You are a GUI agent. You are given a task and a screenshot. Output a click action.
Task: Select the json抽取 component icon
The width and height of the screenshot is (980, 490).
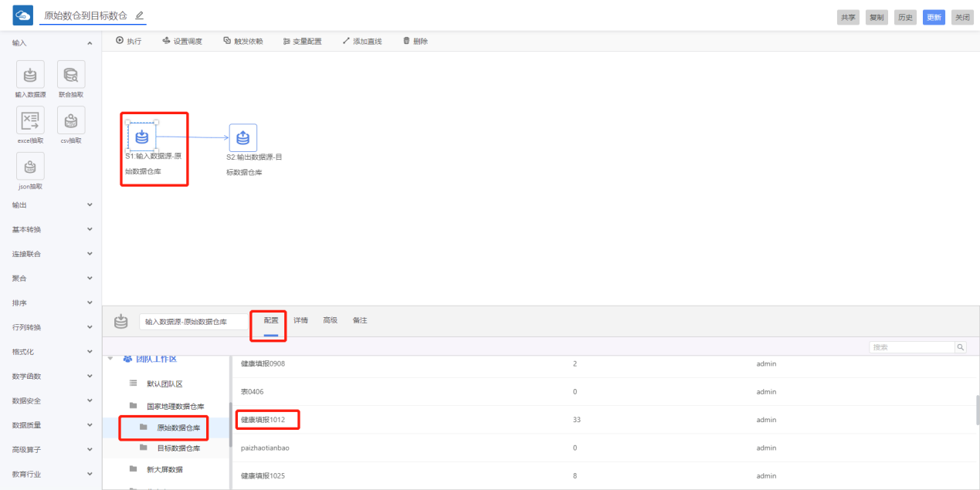[x=30, y=167]
